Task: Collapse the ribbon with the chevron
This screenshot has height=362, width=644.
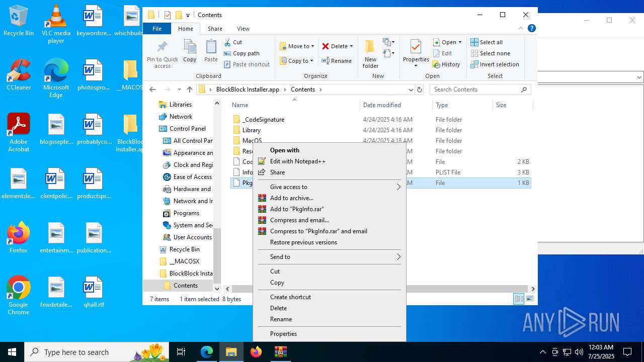Action: (520, 29)
